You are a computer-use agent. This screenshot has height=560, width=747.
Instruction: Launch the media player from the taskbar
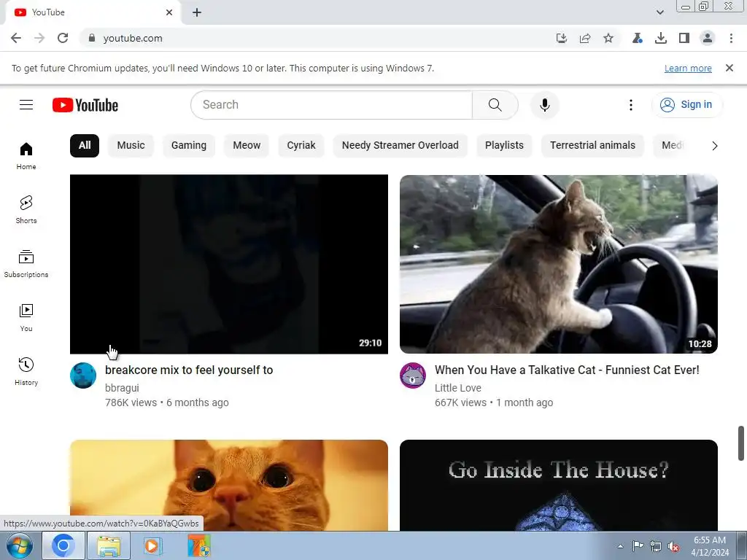(x=153, y=545)
